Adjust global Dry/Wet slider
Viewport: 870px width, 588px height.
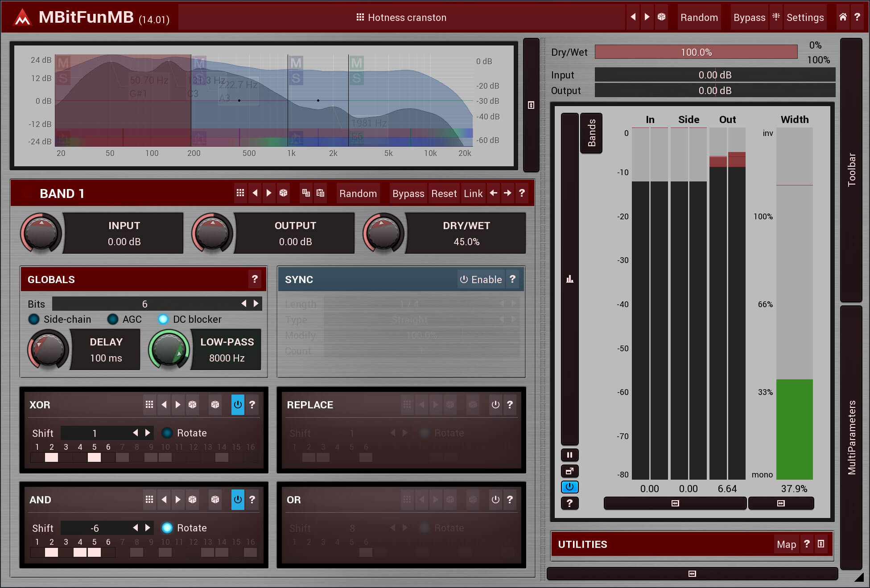point(696,52)
